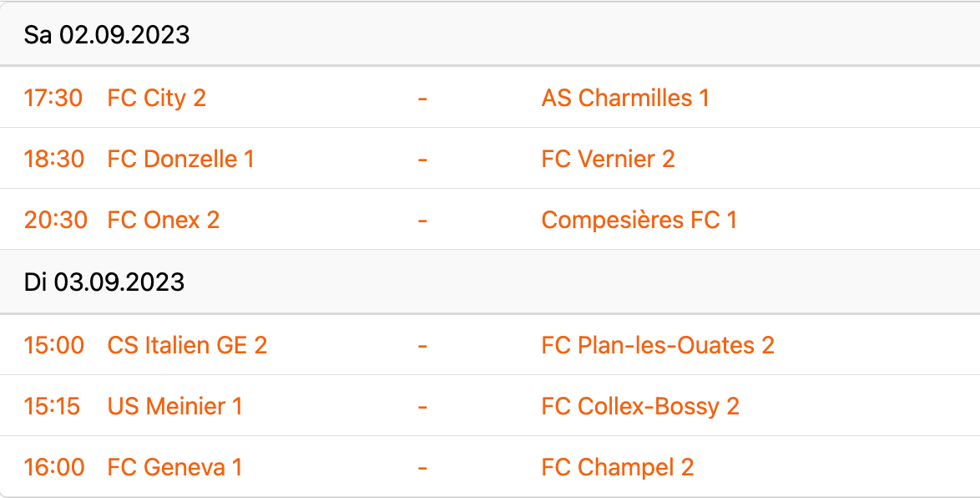Select the 17:30 kickoff time

click(53, 98)
